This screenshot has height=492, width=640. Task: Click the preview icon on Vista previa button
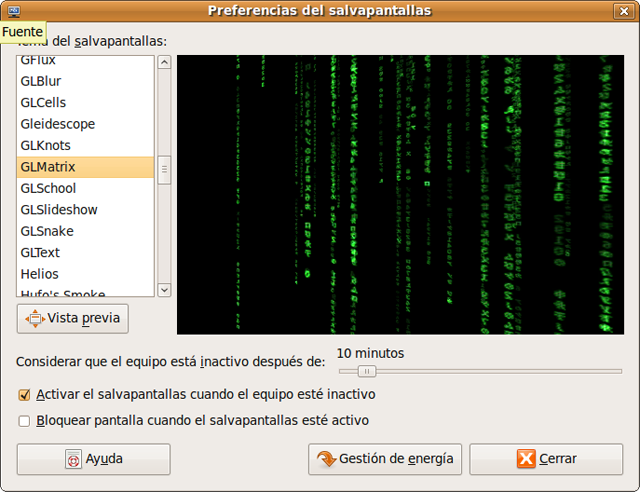pyautogui.click(x=34, y=319)
